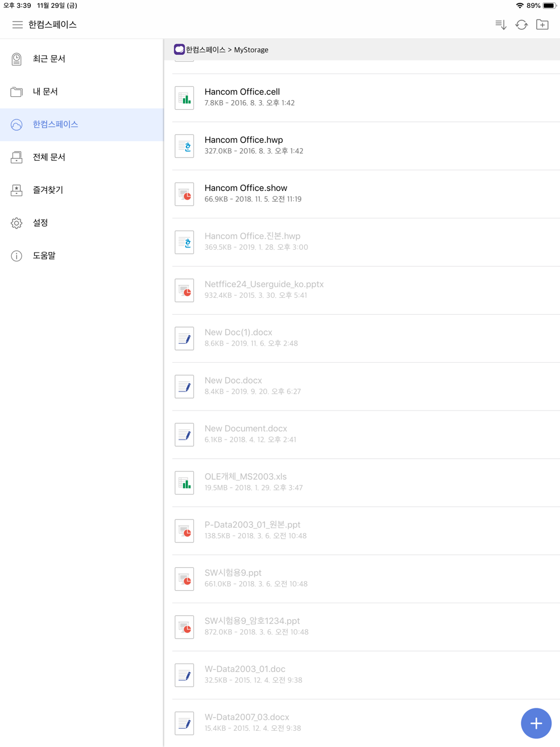Tap the clock time 오후 3:39
This screenshot has width=560, height=747.
click(17, 6)
